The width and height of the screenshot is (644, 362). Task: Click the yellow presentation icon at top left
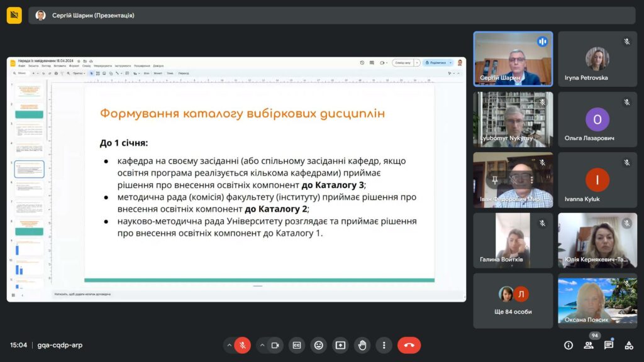point(14,15)
